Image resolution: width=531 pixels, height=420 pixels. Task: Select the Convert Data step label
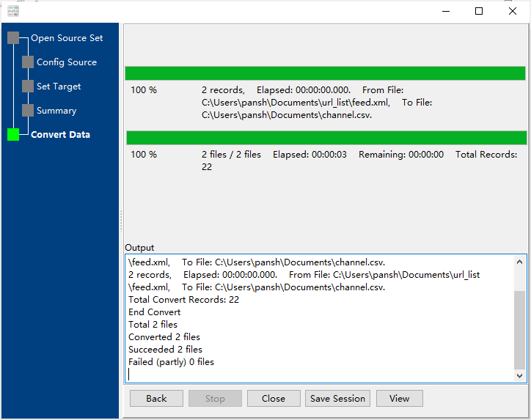coord(60,135)
